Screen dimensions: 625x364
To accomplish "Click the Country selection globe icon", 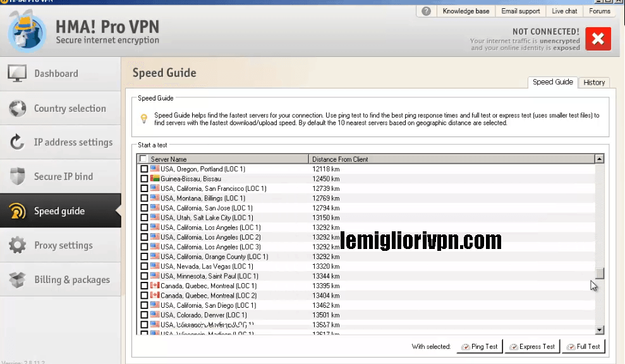I will [x=18, y=109].
